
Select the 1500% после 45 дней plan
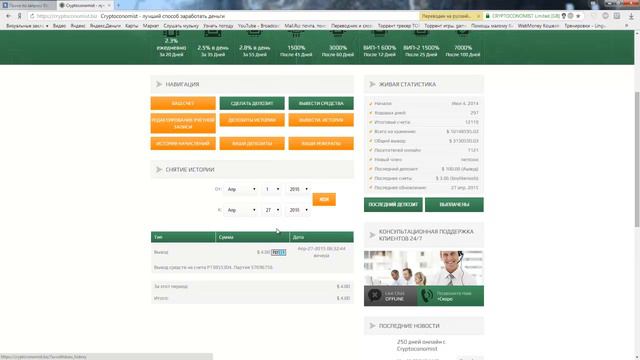pyautogui.click(x=296, y=44)
